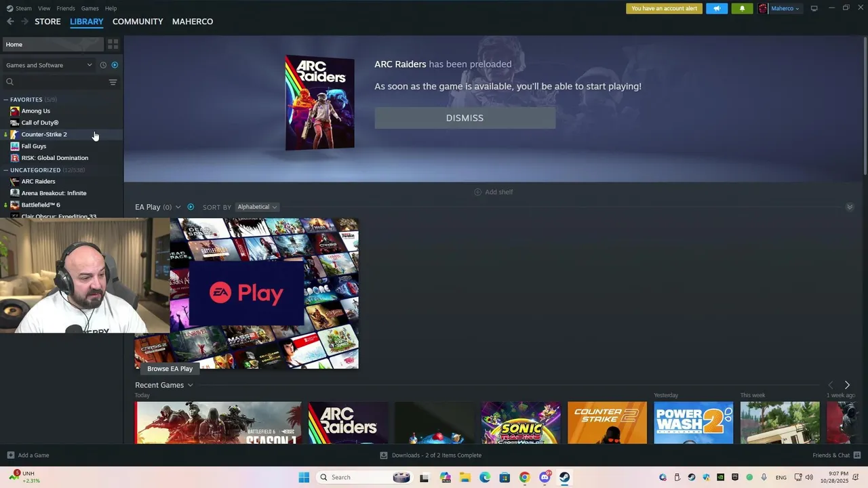Click Browse EA Play
The height and width of the screenshot is (488, 868).
(x=170, y=369)
